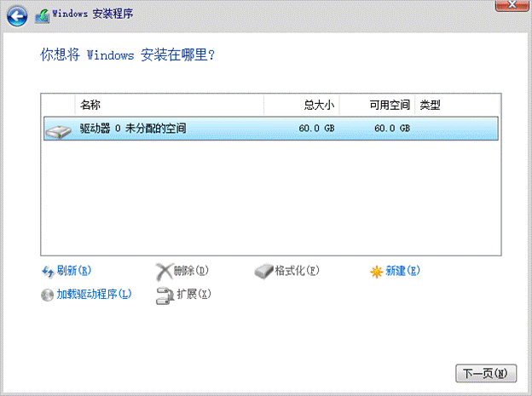
Task: Click the refresh arrows icon
Action: coord(48,271)
